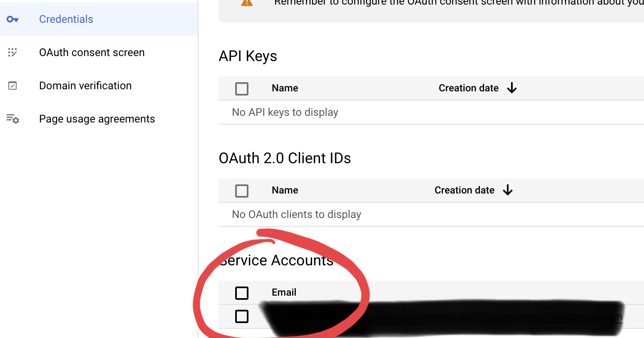Go to Domain verification

coord(85,86)
